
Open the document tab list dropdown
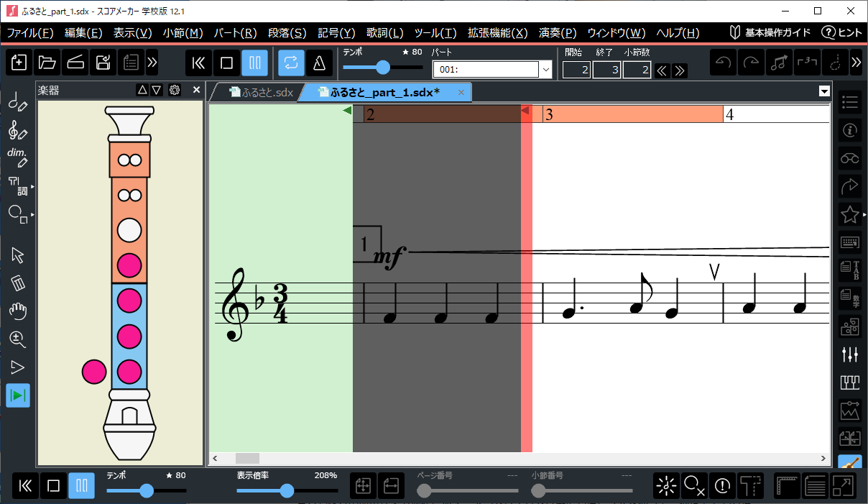[824, 91]
